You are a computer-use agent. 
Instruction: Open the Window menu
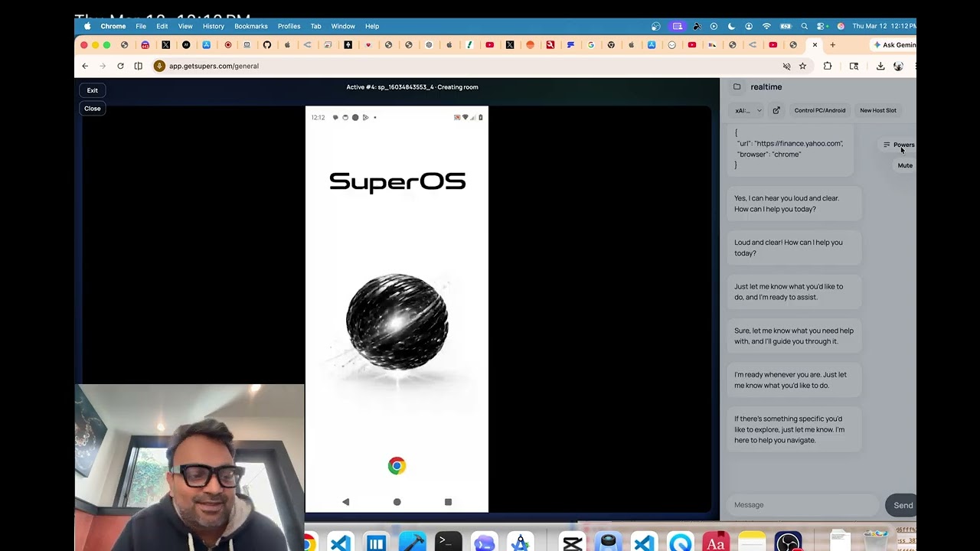tap(343, 26)
